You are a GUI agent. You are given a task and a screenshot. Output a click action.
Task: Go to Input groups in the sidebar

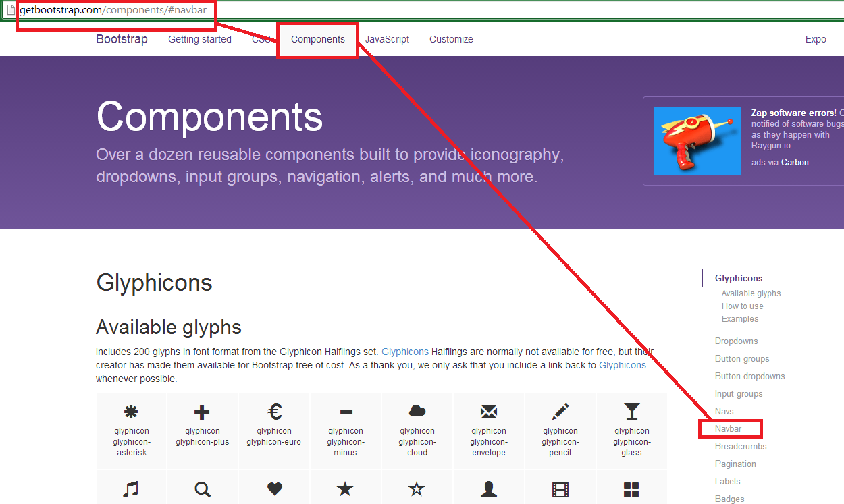click(739, 393)
